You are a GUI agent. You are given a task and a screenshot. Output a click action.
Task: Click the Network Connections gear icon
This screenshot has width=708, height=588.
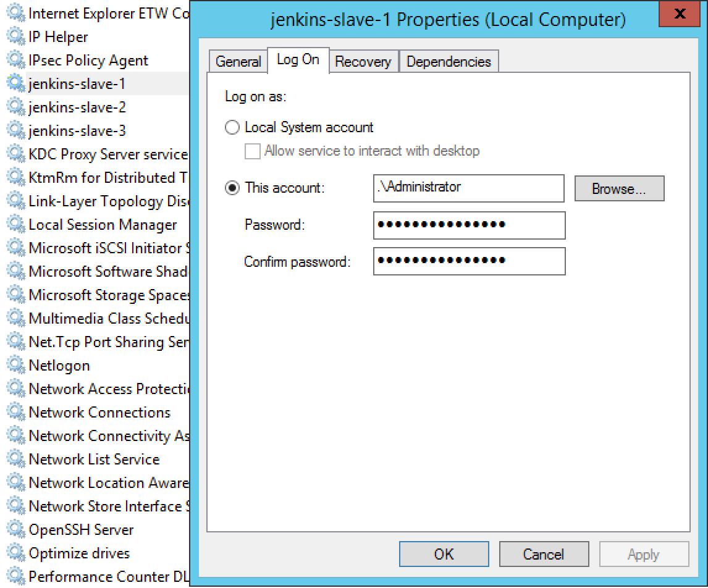16,412
